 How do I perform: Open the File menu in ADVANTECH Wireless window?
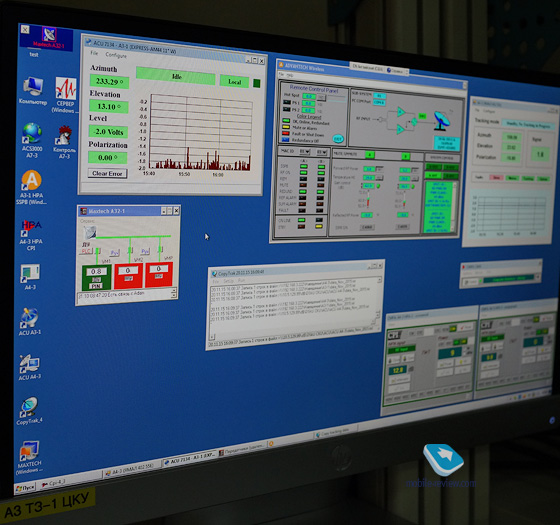[x=281, y=74]
